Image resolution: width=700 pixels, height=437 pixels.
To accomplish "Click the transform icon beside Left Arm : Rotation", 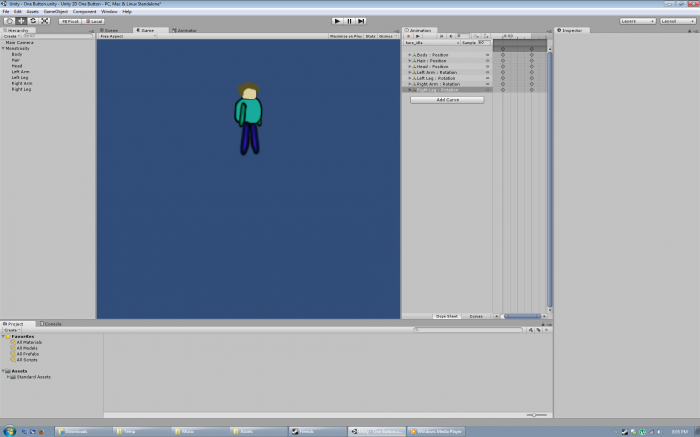I will coord(414,72).
